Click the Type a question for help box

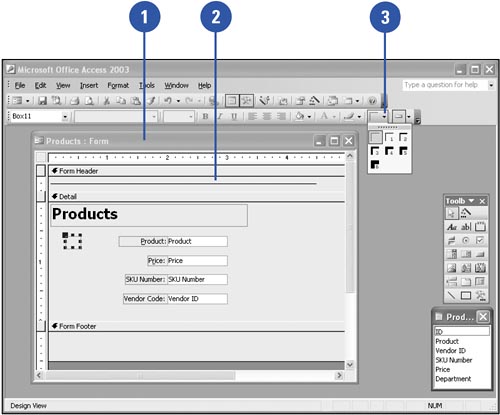(444, 85)
